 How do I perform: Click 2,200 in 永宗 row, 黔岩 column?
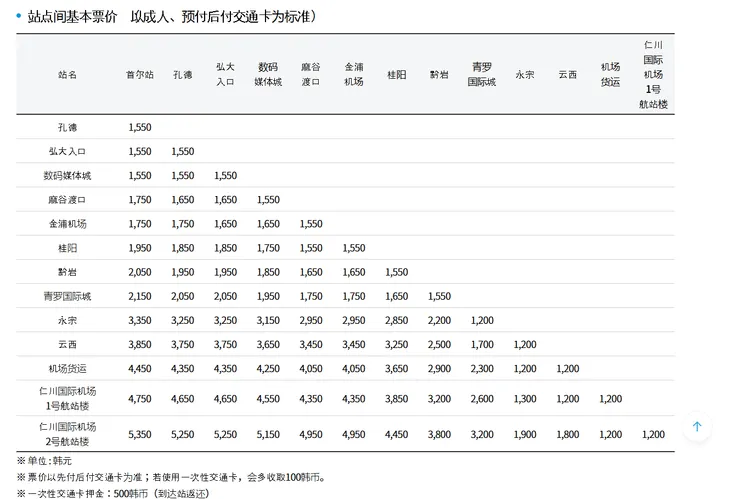coord(439,321)
